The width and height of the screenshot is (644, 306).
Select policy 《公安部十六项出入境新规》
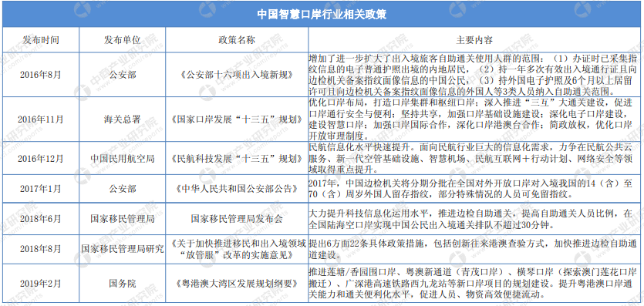[x=237, y=75]
